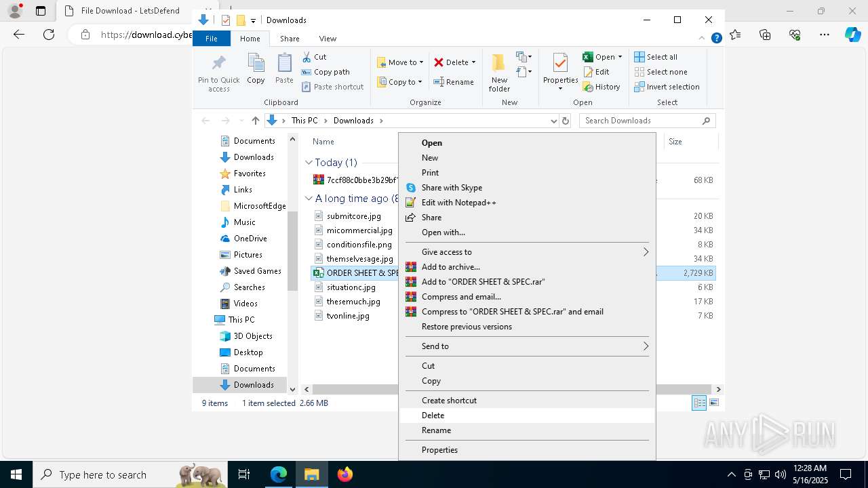Open Microsoft Edge from taskbar
Image resolution: width=868 pixels, height=488 pixels.
pyautogui.click(x=279, y=474)
